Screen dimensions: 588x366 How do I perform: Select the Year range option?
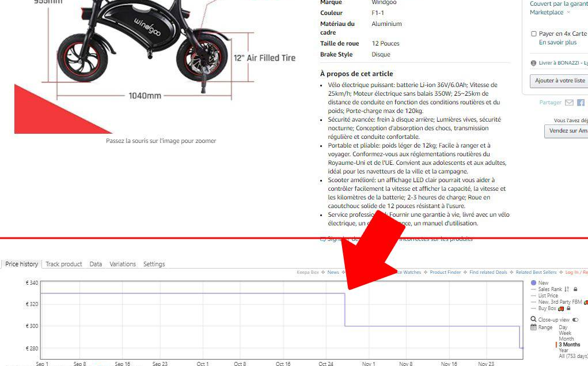(563, 350)
